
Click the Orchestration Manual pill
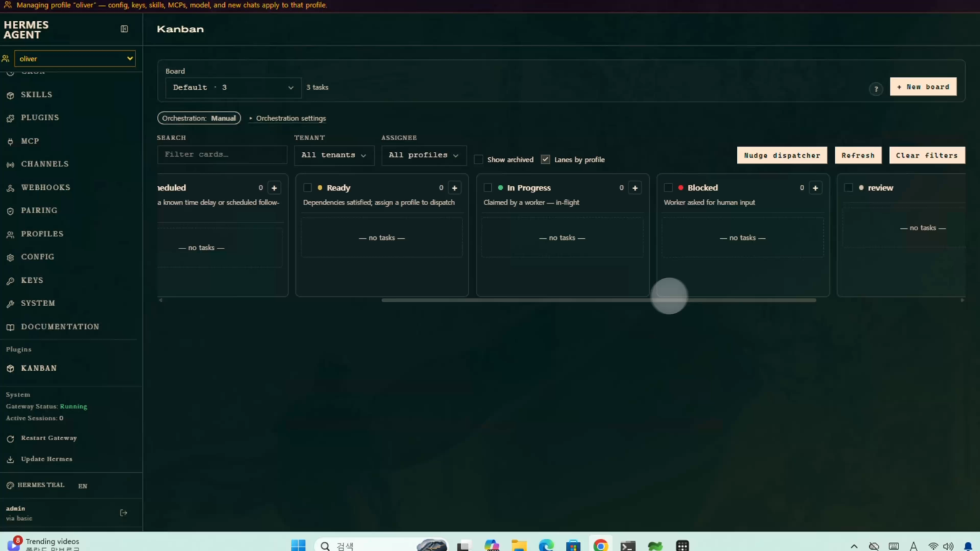point(199,118)
